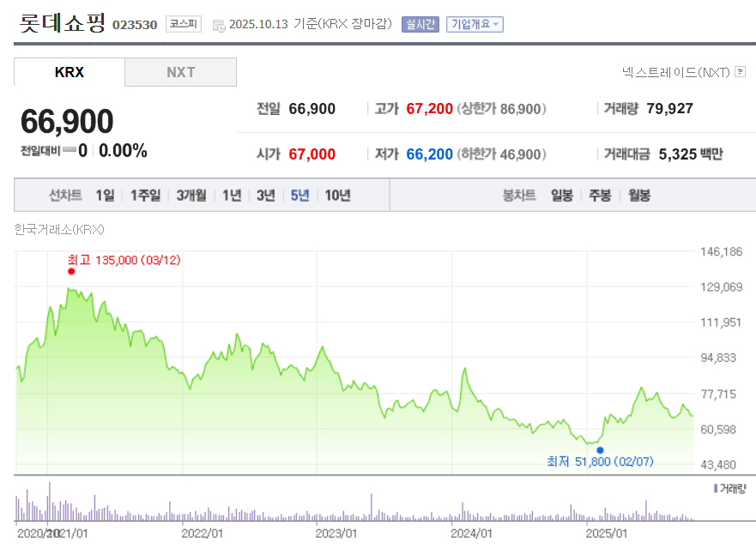Click the 코스피 market badge

[x=184, y=24]
